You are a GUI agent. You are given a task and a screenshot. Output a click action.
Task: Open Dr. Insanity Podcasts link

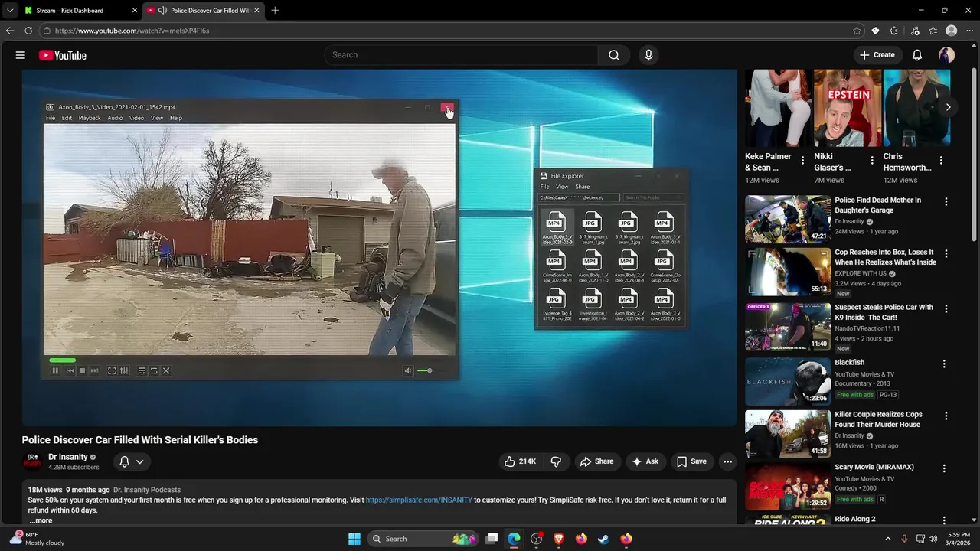(x=147, y=490)
